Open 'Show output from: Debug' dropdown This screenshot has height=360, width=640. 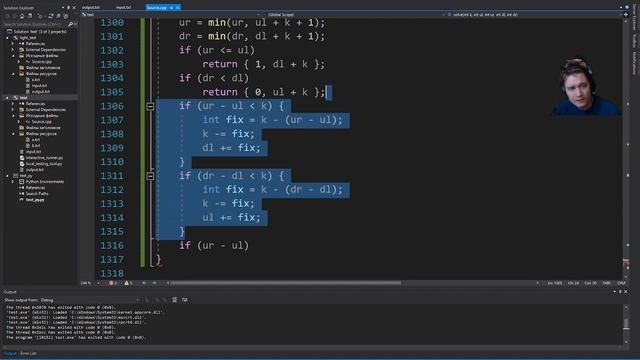[x=89, y=300]
